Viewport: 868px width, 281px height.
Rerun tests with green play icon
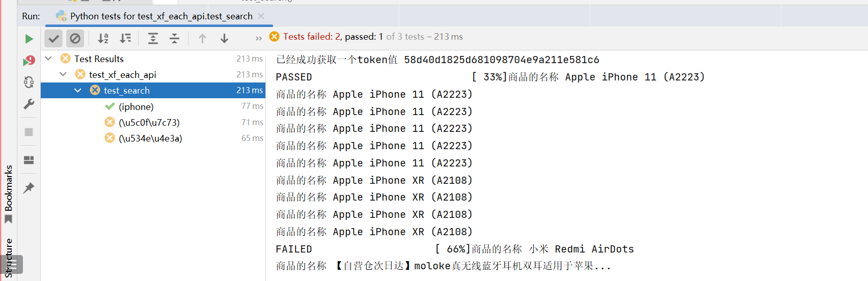pos(29,39)
